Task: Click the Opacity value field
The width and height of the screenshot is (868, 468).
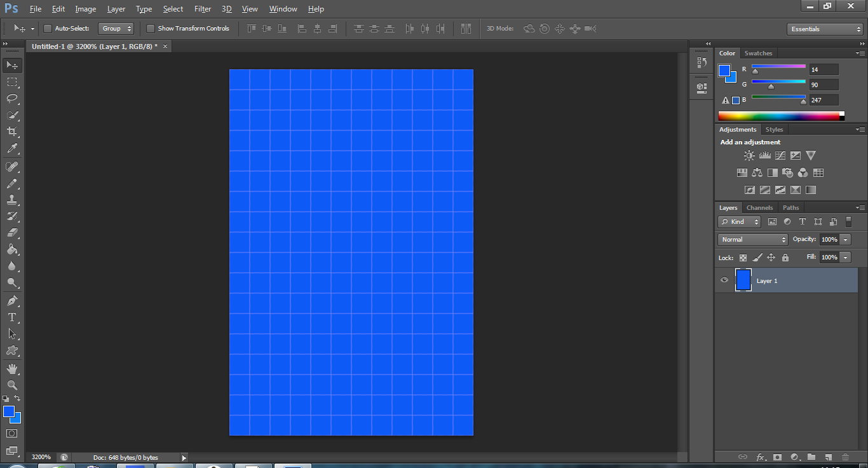Action: [x=829, y=240]
